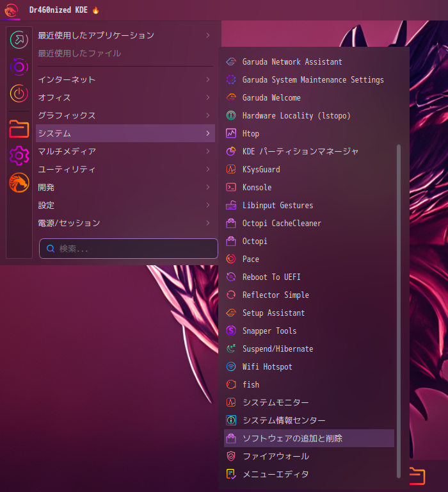The width and height of the screenshot is (448, 492).
Task: Expand the 開発 category chevron
Action: point(208,187)
